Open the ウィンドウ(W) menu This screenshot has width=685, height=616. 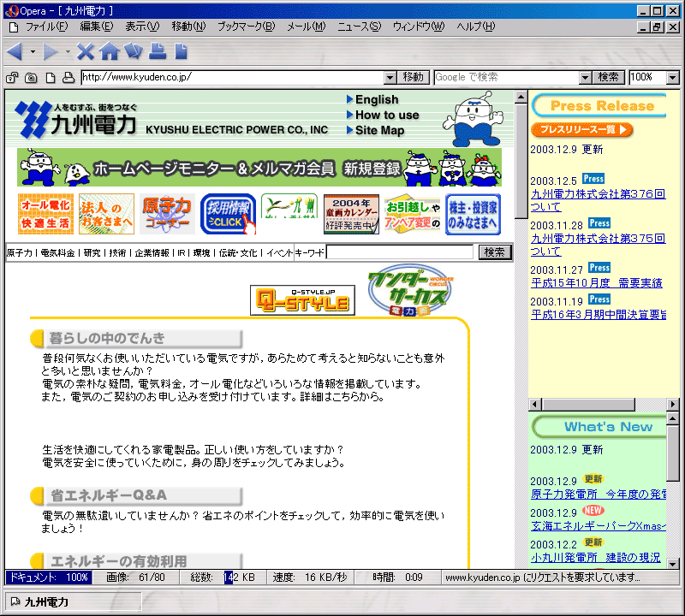click(419, 27)
